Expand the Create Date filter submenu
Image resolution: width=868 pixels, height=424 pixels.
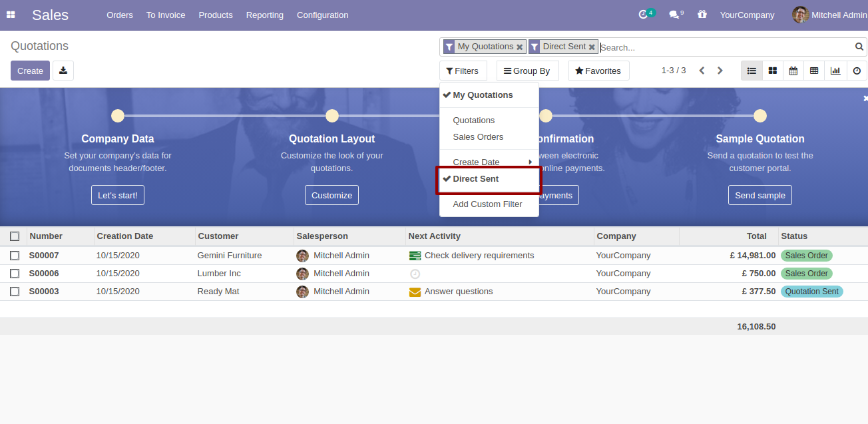489,162
